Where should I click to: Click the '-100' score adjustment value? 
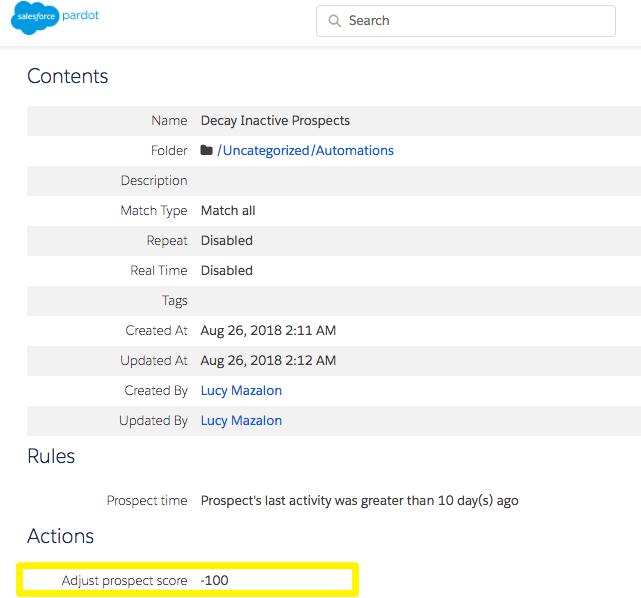[214, 580]
